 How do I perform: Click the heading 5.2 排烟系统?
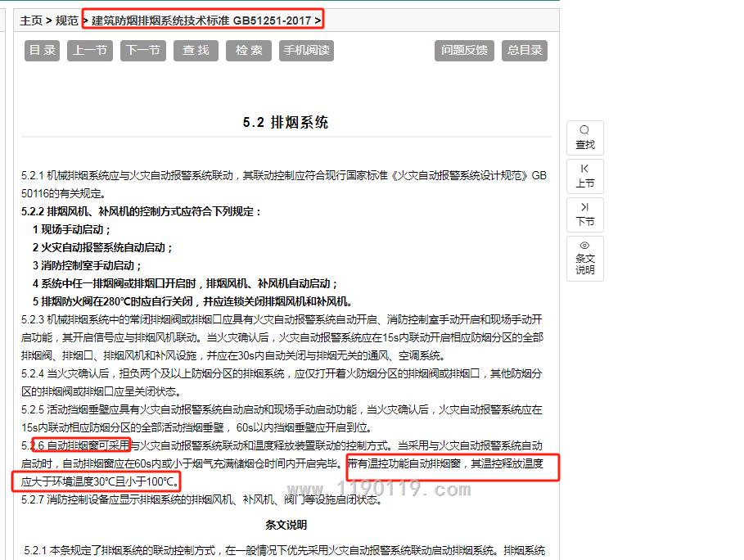(x=286, y=122)
